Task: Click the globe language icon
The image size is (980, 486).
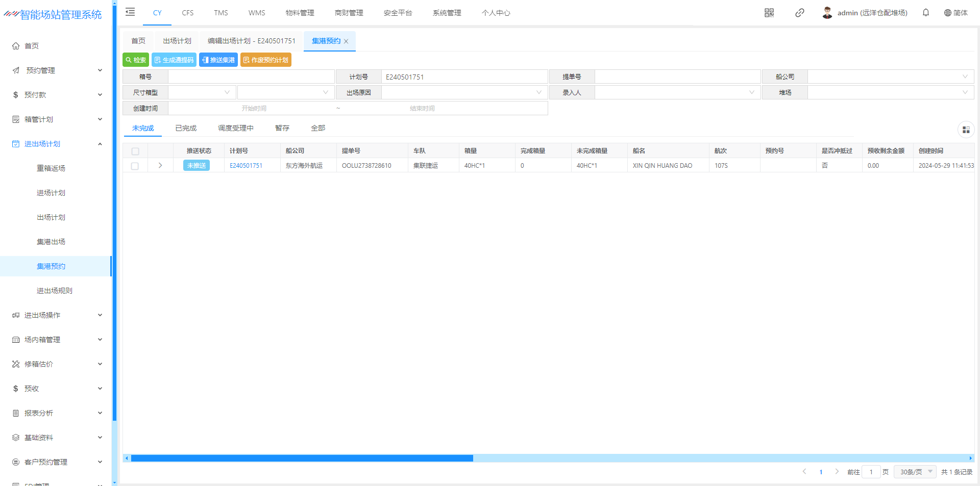Action: (x=947, y=13)
